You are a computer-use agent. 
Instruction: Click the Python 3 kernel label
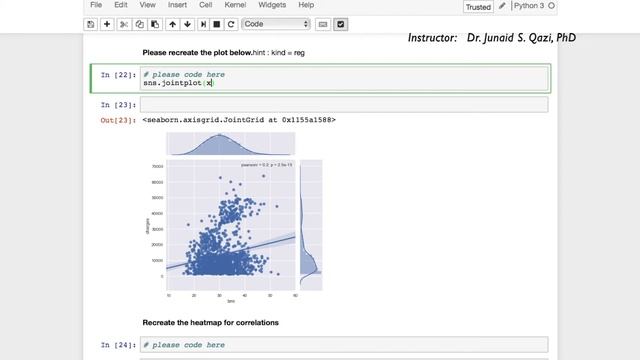point(529,6)
